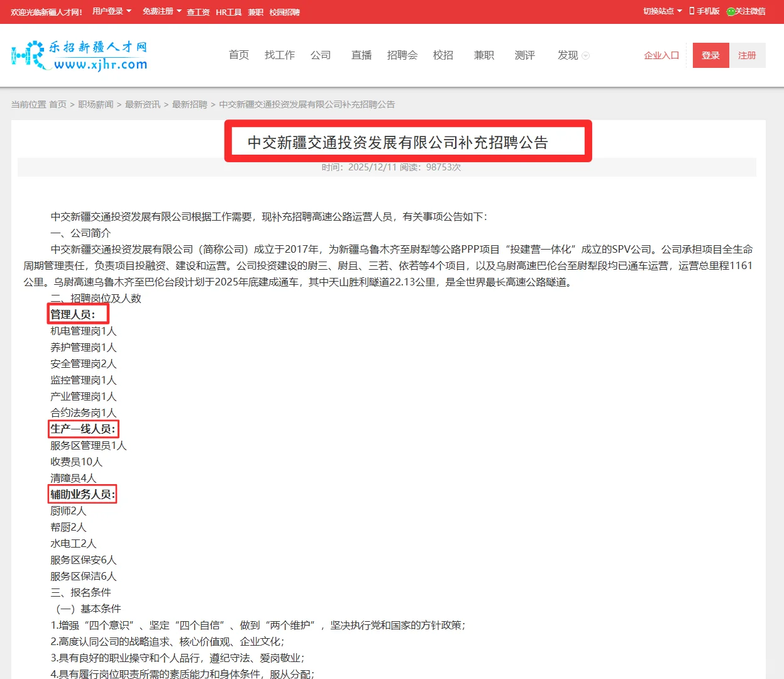
Task: Click the circular chevron icon beside 发现
Action: pyautogui.click(x=586, y=56)
